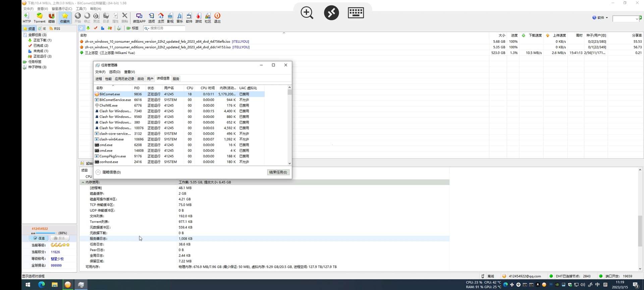The width and height of the screenshot is (644, 290).
Task: Click 结束任务(E) button in Task Manager
Action: (278, 172)
